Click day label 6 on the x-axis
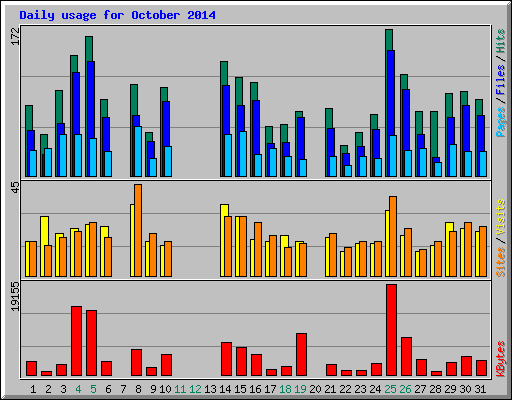Screen dimensions: 512x400 (108, 389)
